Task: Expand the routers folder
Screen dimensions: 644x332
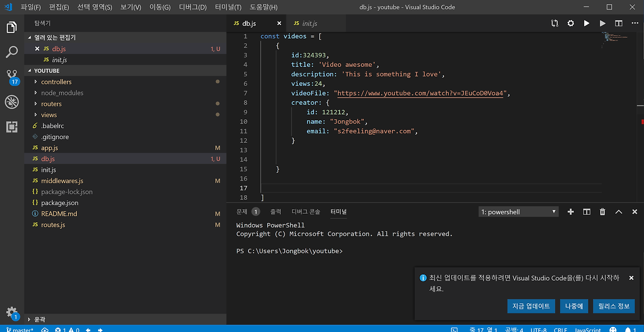Action: click(x=51, y=104)
